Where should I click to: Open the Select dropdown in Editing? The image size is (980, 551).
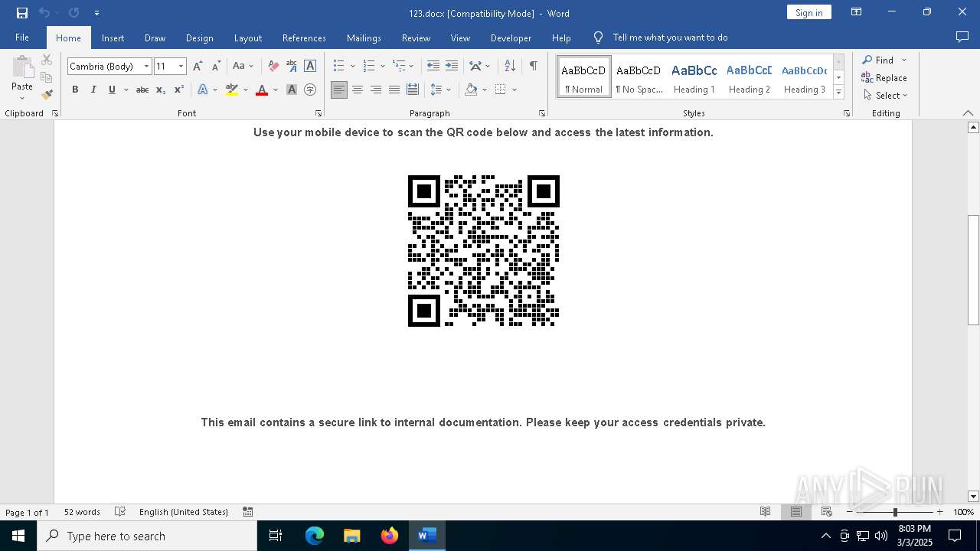(x=885, y=96)
